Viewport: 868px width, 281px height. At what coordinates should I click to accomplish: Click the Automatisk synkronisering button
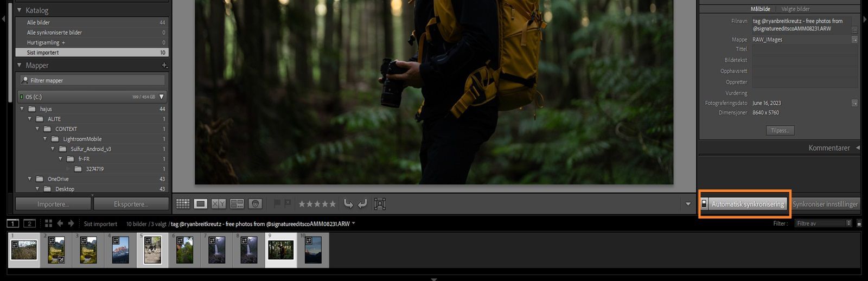click(748, 204)
